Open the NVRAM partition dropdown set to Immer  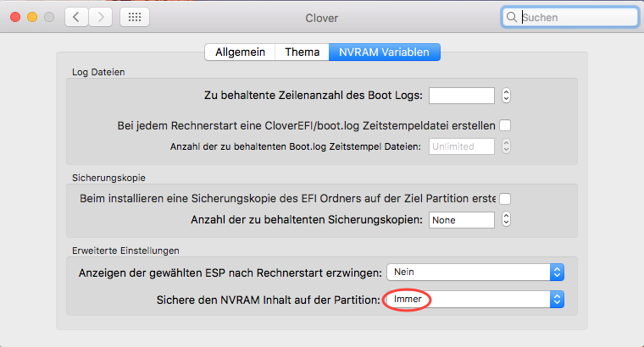coord(475,299)
